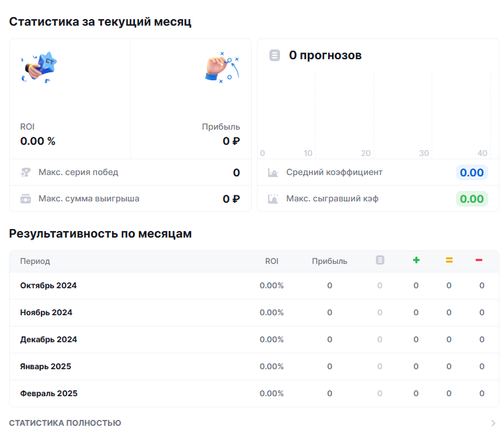Click the Период column header
The height and width of the screenshot is (437, 504).
[35, 261]
